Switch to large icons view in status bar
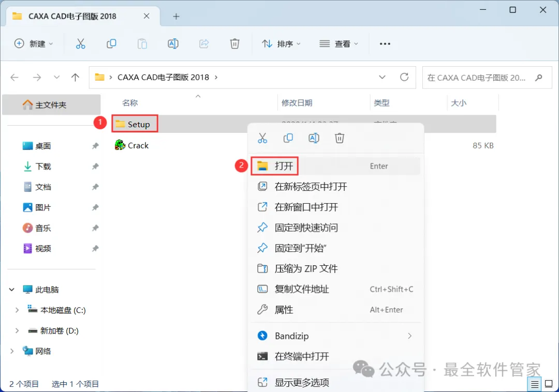The image size is (559, 392). (549, 384)
